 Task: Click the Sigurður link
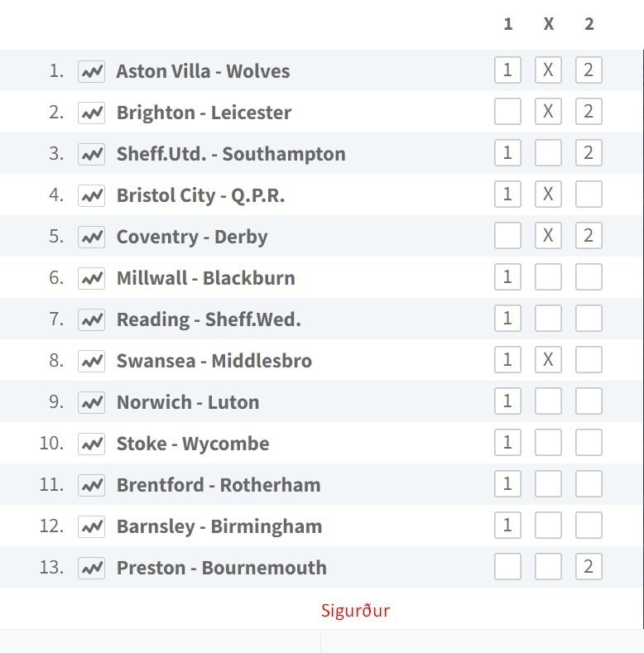pyautogui.click(x=355, y=611)
